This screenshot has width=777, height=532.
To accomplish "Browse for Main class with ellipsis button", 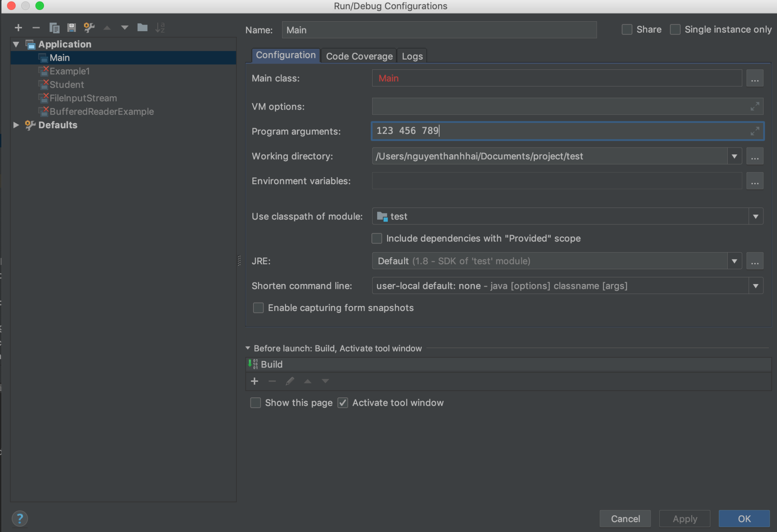I will [x=755, y=78].
